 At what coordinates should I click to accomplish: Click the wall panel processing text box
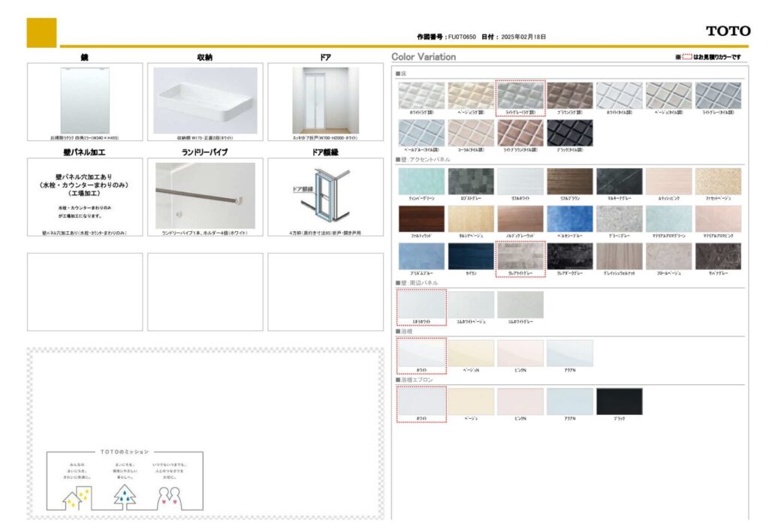[x=85, y=197]
